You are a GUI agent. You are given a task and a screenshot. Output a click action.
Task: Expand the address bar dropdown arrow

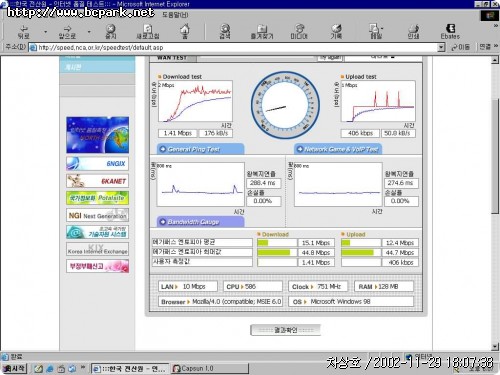441,47
